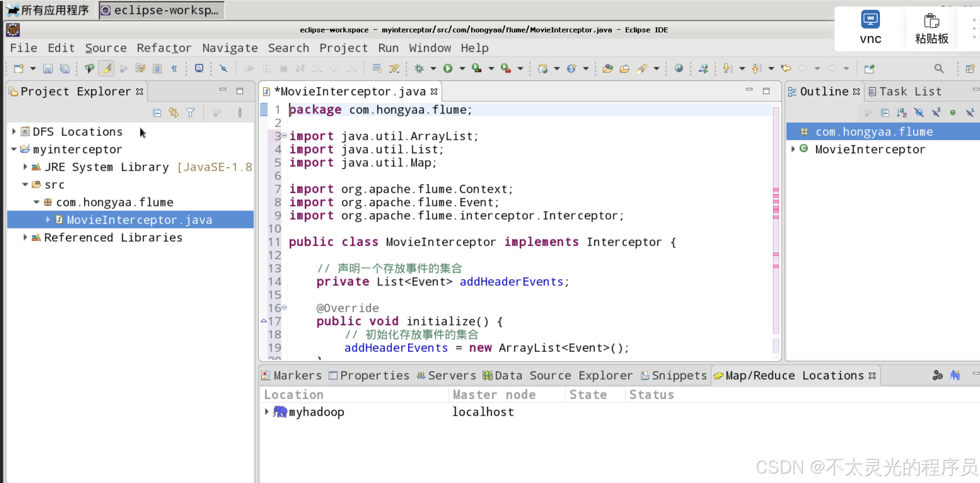Toggle Hide Local Types in Outline
Image resolution: width=980 pixels, height=483 pixels.
tap(970, 113)
